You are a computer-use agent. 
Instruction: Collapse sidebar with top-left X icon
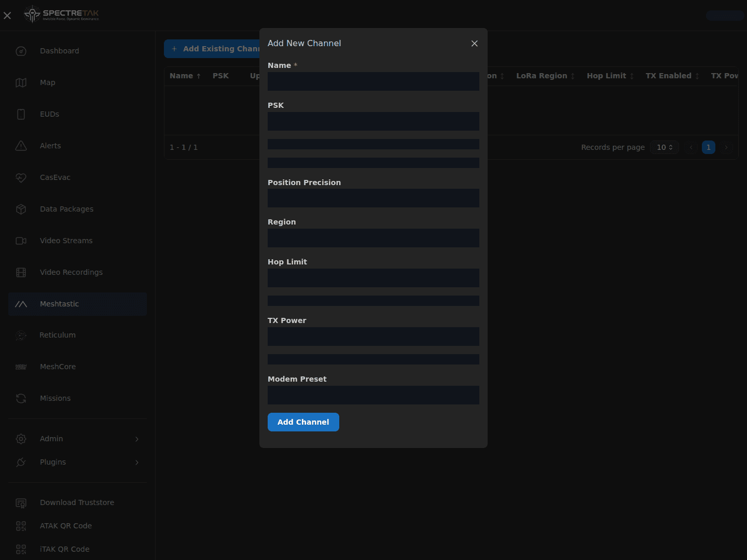pyautogui.click(x=7, y=16)
